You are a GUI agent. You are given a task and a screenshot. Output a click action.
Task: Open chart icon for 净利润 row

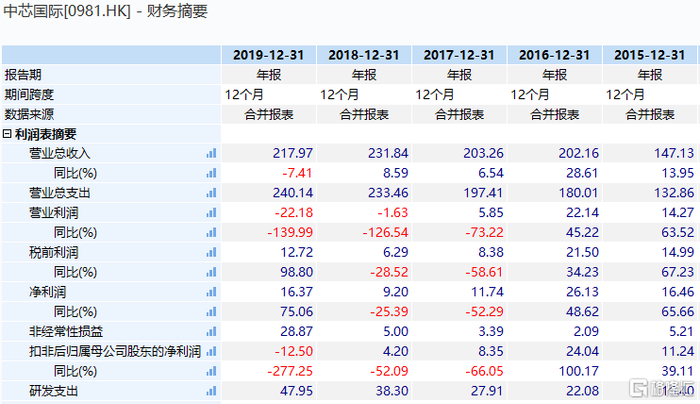[211, 292]
